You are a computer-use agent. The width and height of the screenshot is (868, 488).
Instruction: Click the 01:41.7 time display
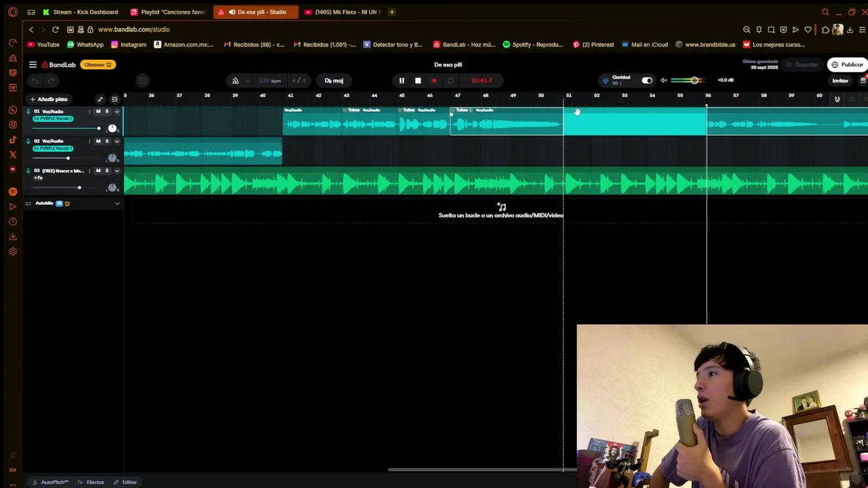coord(481,81)
